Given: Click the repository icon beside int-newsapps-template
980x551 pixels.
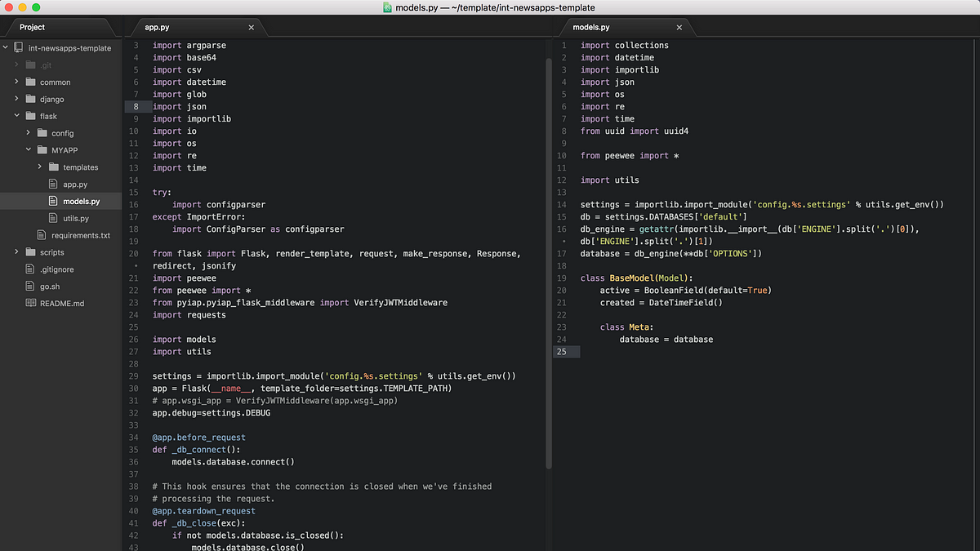Looking at the screenshot, I should point(20,48).
